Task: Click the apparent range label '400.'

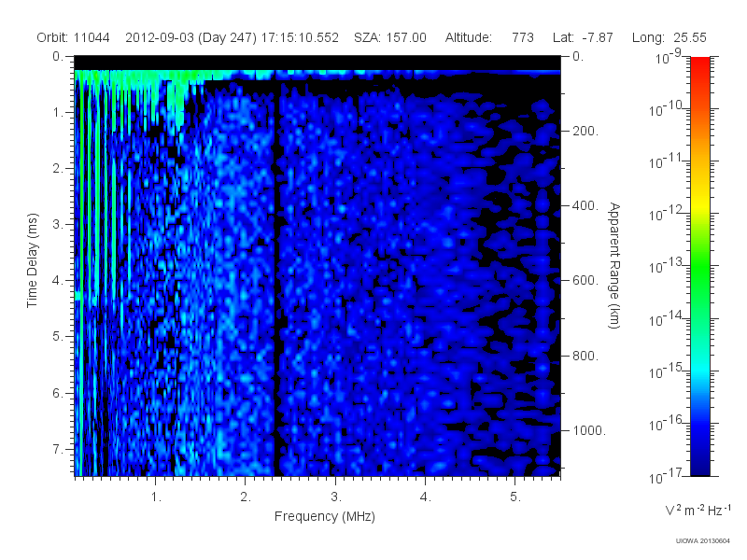Action: pyautogui.click(x=585, y=205)
